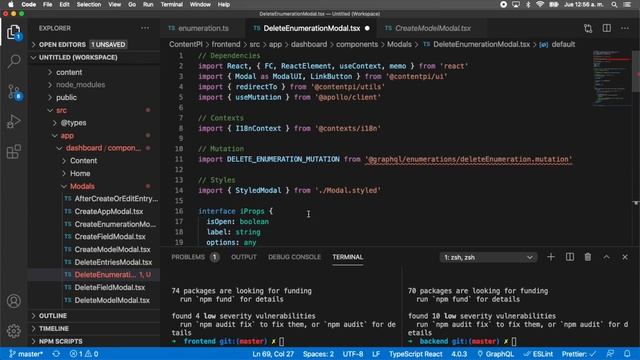Expand the public folder

click(x=66, y=98)
